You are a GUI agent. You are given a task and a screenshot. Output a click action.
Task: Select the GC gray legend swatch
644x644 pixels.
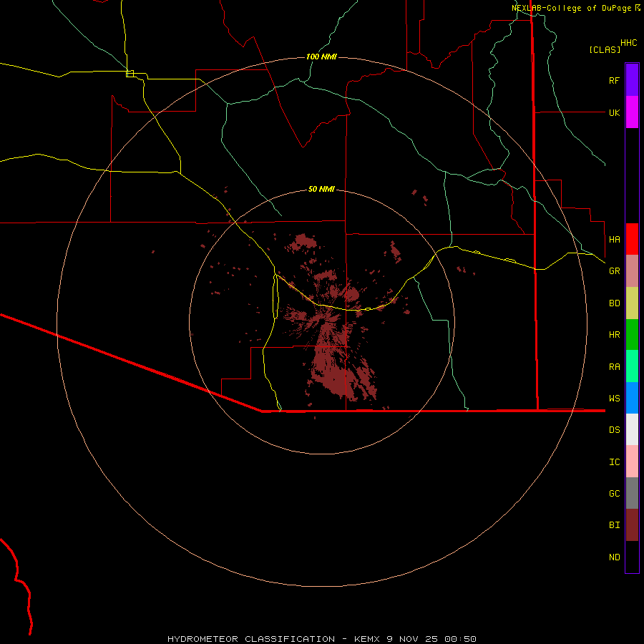point(632,493)
